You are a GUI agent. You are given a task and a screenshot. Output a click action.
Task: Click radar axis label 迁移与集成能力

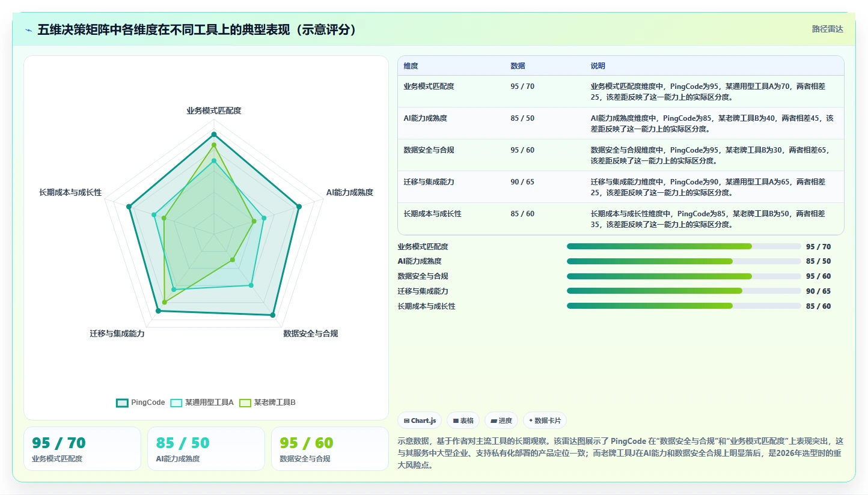(x=117, y=333)
